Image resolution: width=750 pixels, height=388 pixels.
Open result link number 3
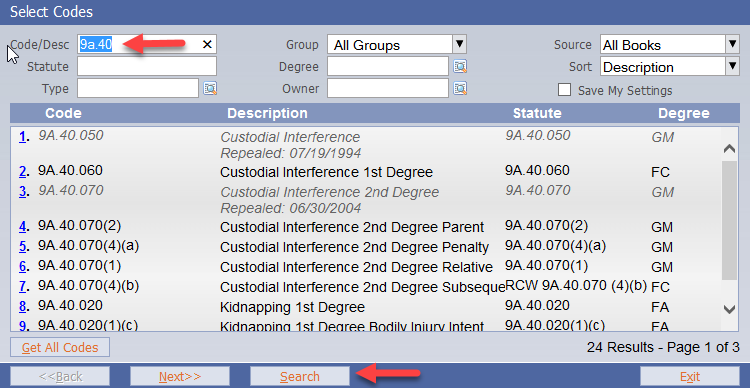pos(22,192)
